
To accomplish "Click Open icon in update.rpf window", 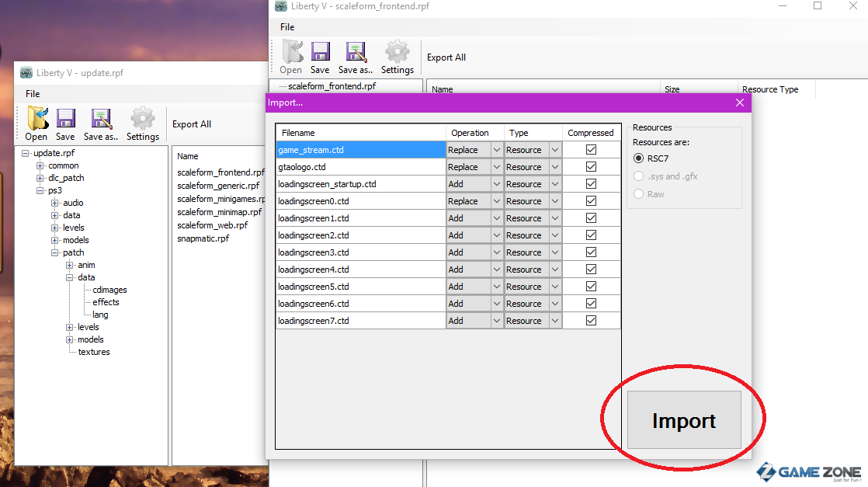I will [36, 118].
